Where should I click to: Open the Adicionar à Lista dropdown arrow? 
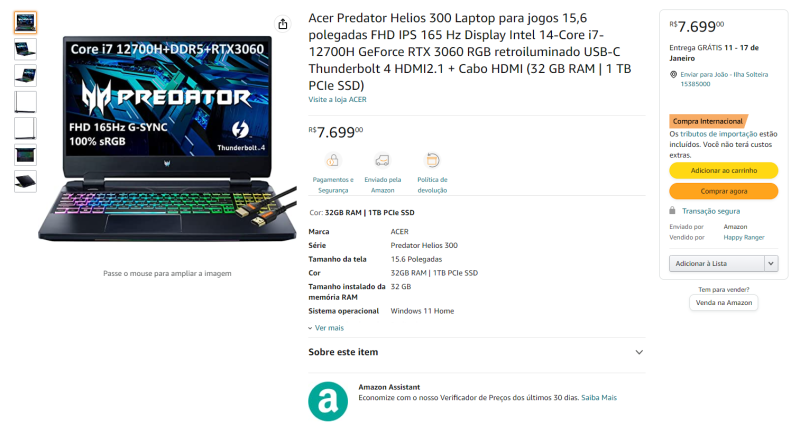[x=771, y=263]
